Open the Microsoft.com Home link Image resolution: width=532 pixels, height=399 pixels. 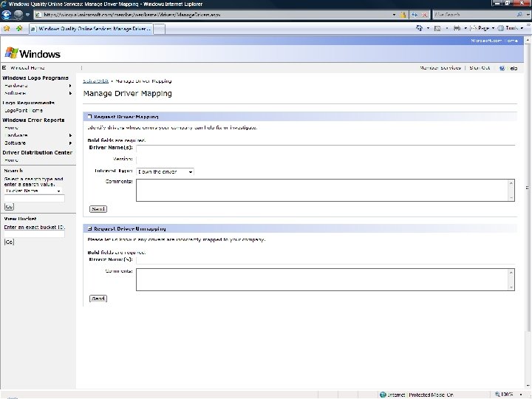point(494,41)
